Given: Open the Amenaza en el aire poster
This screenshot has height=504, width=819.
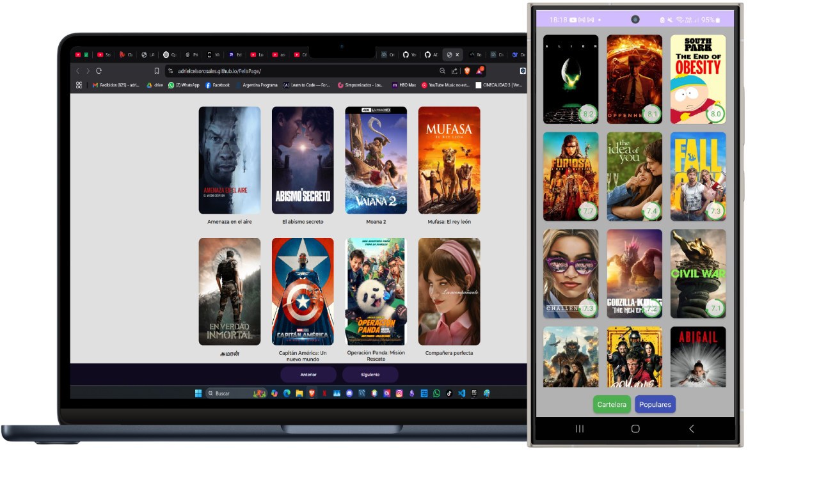Looking at the screenshot, I should [x=230, y=160].
